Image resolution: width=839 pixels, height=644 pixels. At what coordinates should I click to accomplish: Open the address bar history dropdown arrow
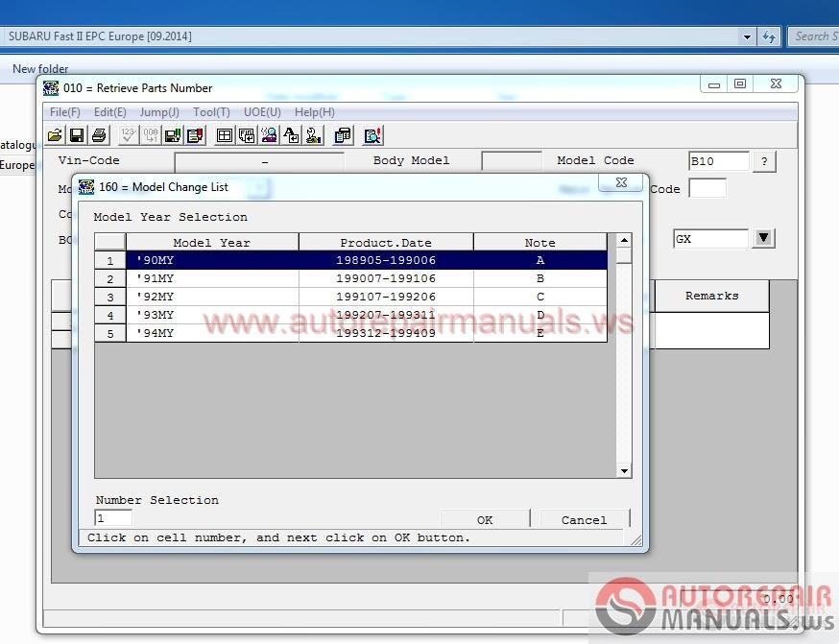(x=747, y=36)
